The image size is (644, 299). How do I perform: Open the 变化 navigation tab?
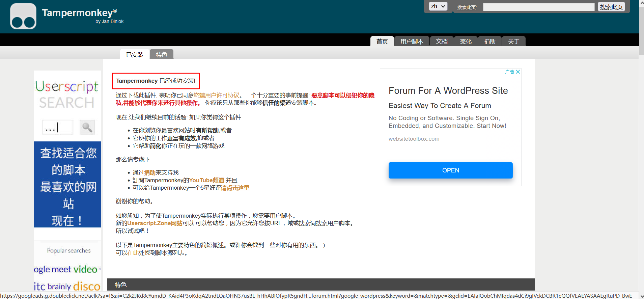click(x=466, y=41)
